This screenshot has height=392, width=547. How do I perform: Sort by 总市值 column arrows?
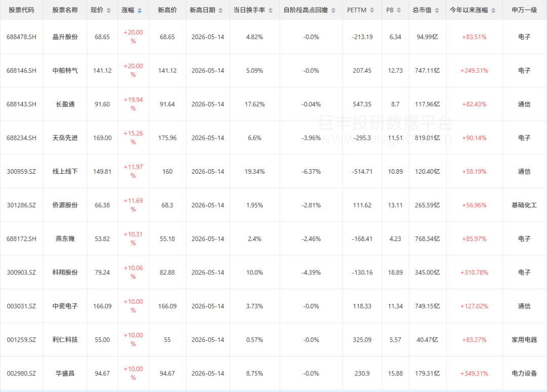click(437, 11)
